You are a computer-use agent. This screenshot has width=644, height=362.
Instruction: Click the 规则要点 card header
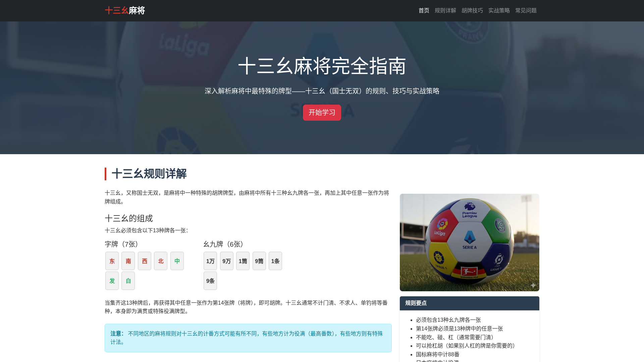click(470, 303)
